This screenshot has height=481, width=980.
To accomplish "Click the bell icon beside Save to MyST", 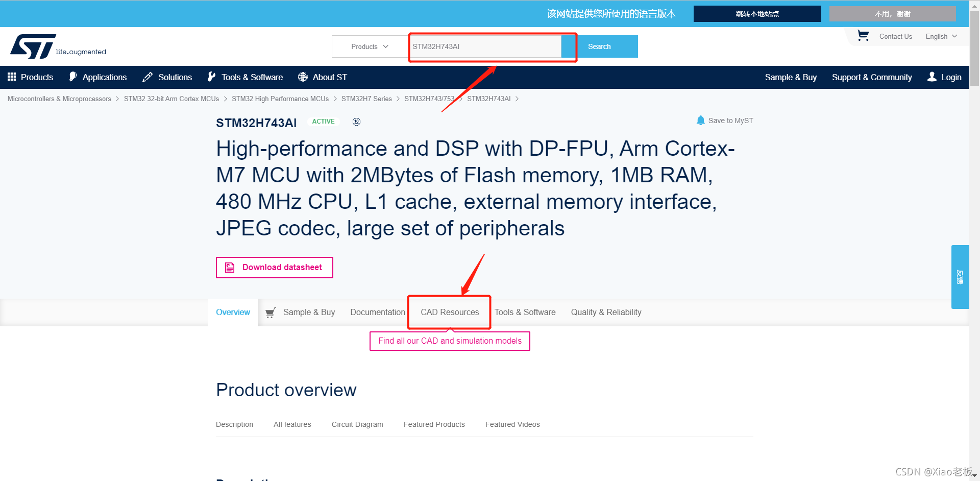I will coord(701,121).
